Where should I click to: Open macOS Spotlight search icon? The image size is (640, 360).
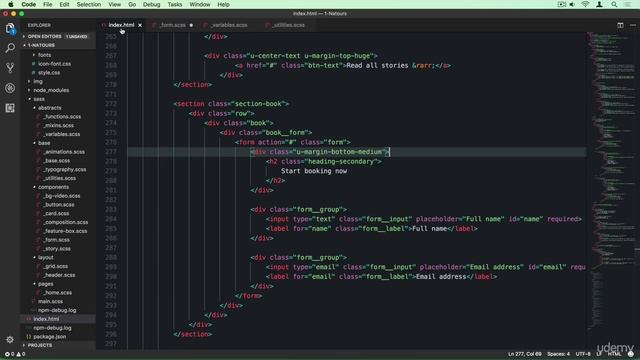pos(614,4)
